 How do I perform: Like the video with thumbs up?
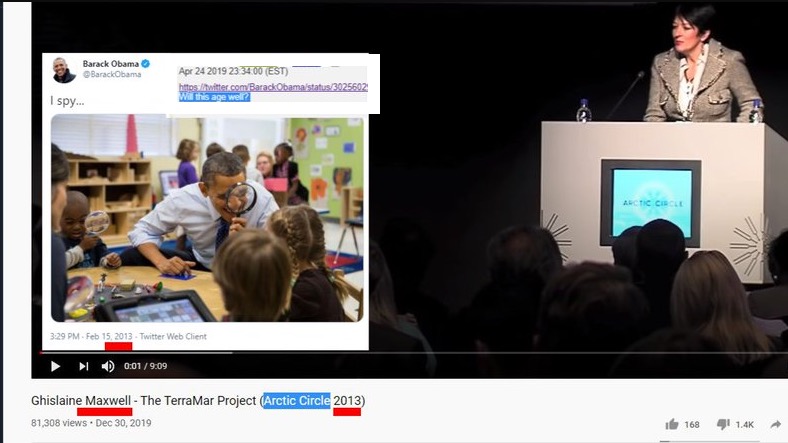[672, 424]
